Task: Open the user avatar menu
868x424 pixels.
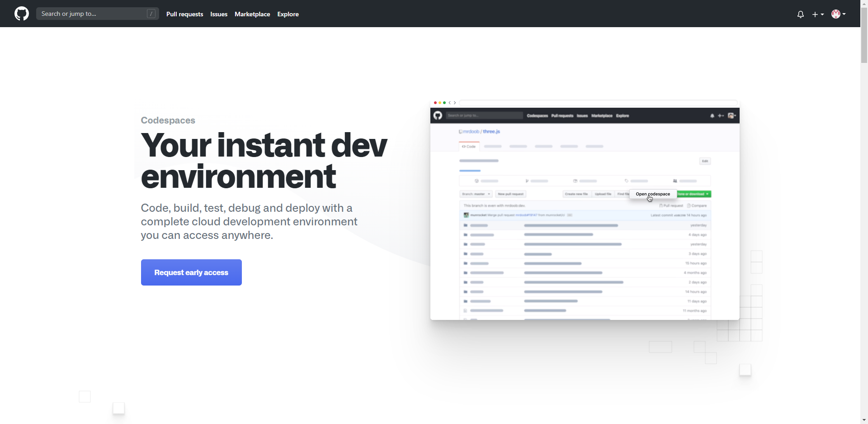Action: pyautogui.click(x=839, y=14)
